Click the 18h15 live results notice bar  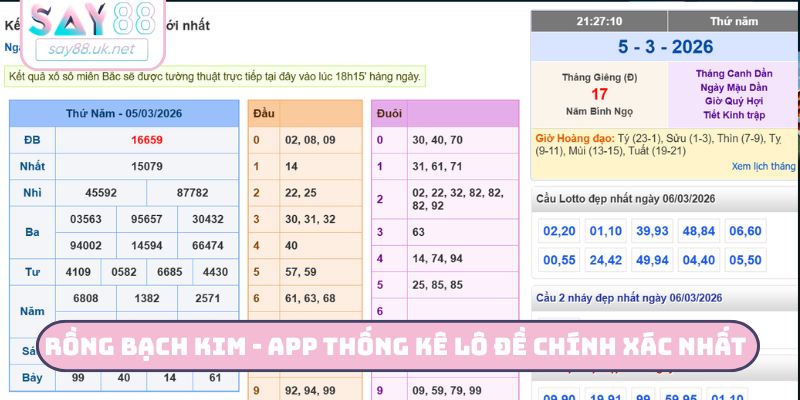215,77
